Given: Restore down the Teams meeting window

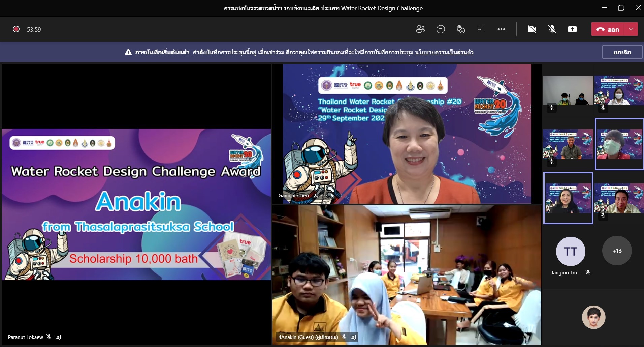Looking at the screenshot, I should (x=621, y=8).
